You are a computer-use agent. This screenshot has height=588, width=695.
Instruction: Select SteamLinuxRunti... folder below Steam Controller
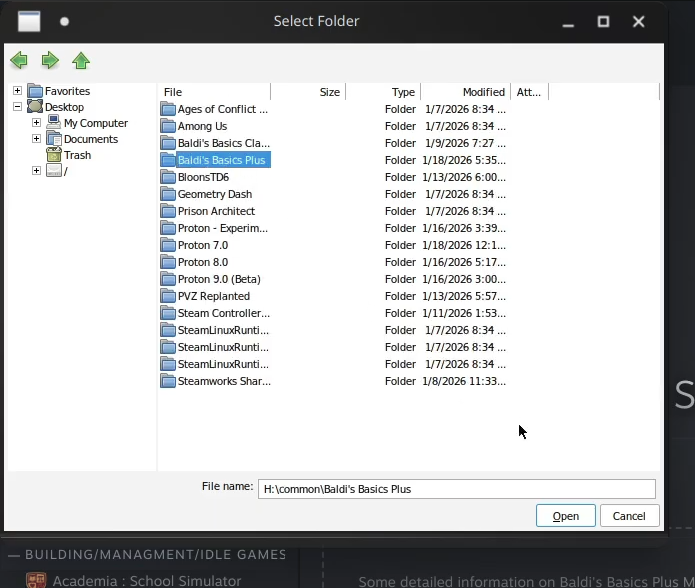(223, 330)
